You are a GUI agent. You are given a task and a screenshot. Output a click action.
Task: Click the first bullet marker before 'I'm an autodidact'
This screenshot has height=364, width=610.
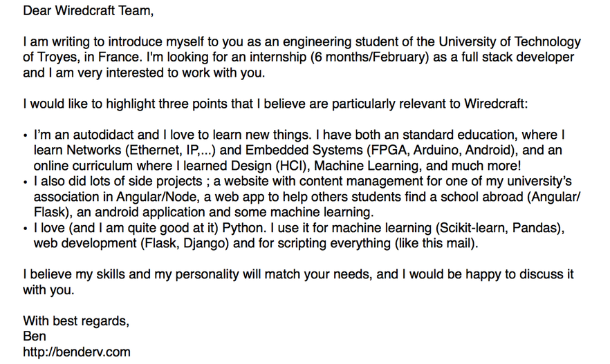click(26, 136)
